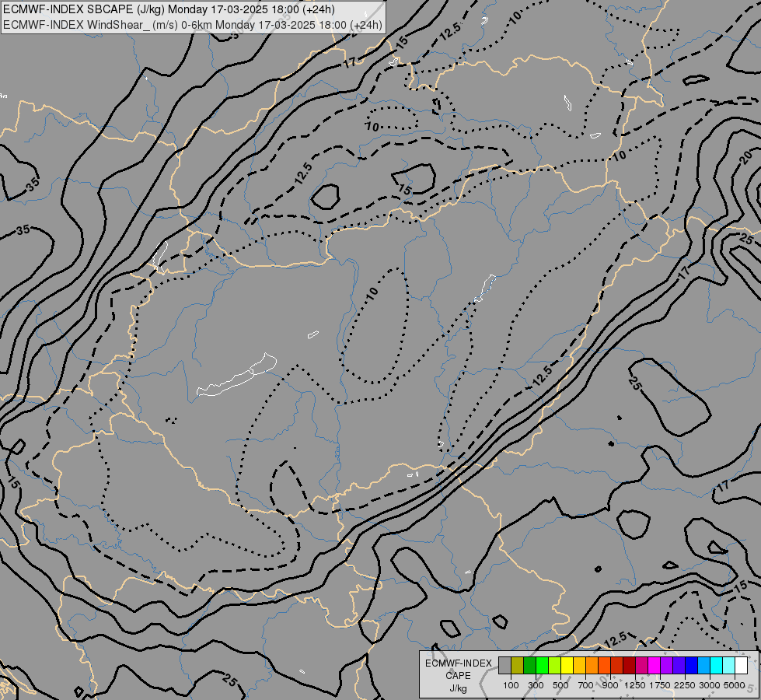The image size is (761, 700).
Task: Click the legend value 1250
Action: pyautogui.click(x=635, y=685)
